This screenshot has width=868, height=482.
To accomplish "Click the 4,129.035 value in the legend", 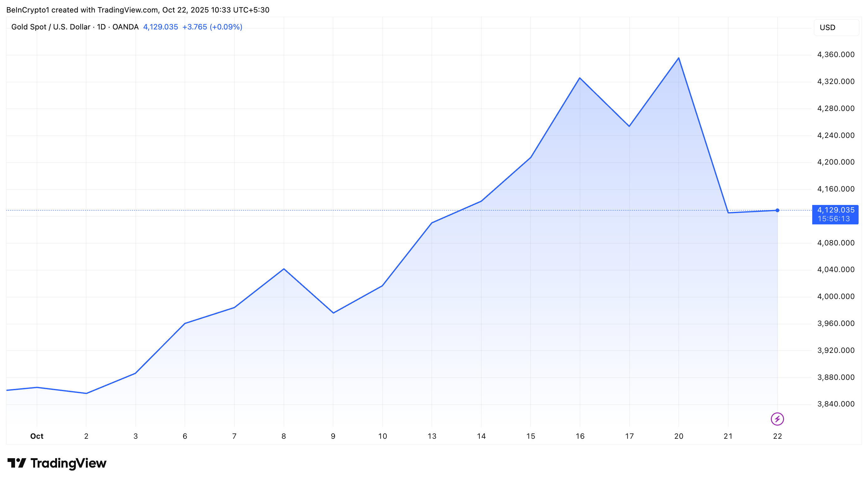I will 160,27.
